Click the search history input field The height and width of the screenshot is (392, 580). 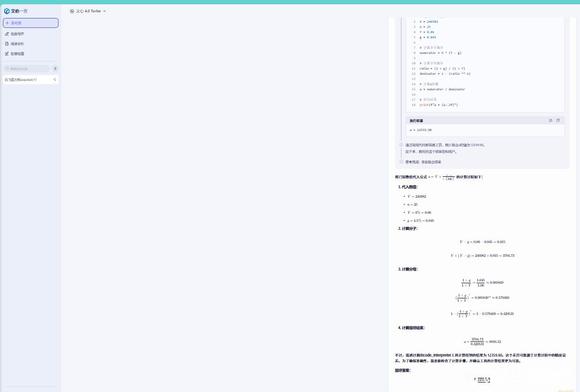point(27,68)
